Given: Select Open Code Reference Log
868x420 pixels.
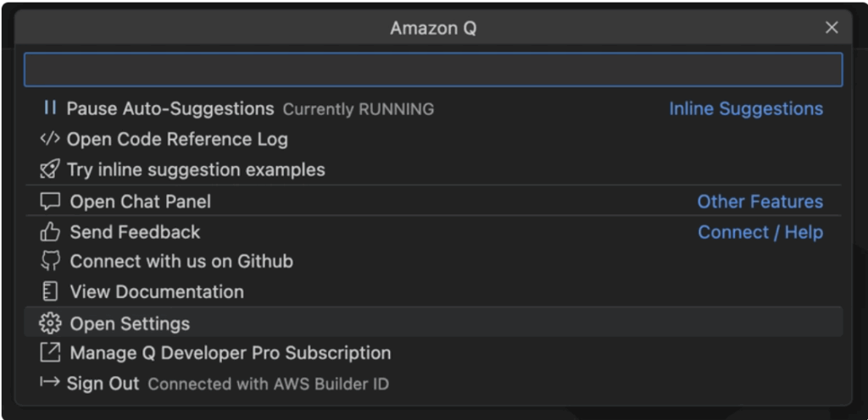Looking at the screenshot, I should tap(177, 139).
